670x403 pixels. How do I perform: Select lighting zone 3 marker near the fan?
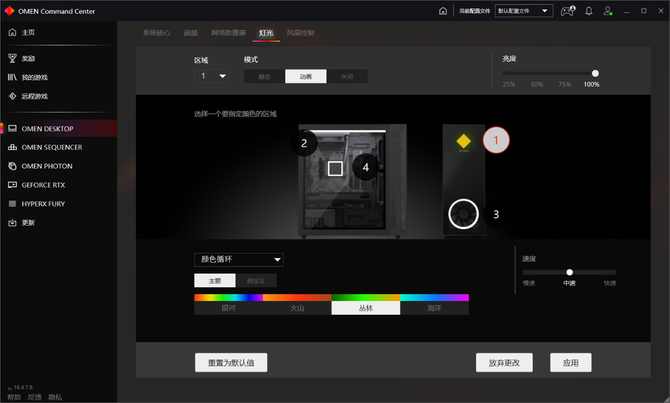coord(495,214)
